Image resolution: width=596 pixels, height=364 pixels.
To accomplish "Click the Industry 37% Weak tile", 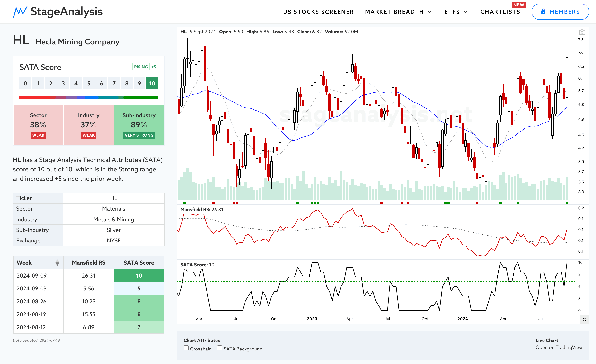I will coord(89,125).
